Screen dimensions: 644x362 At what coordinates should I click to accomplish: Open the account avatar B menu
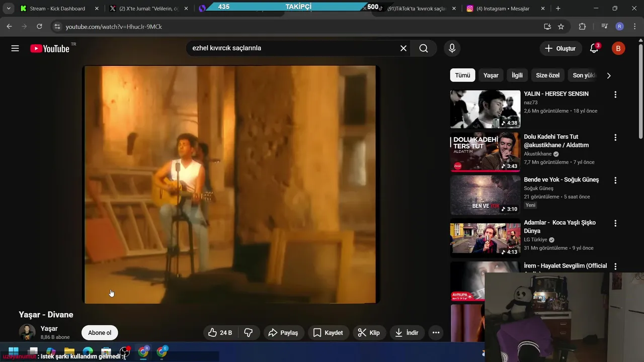[x=618, y=48]
